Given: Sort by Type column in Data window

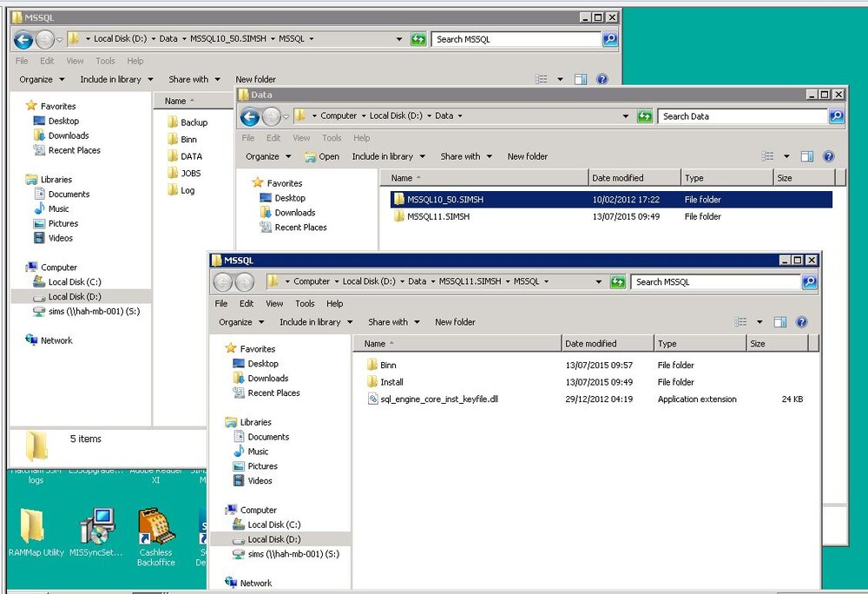Looking at the screenshot, I should [727, 178].
